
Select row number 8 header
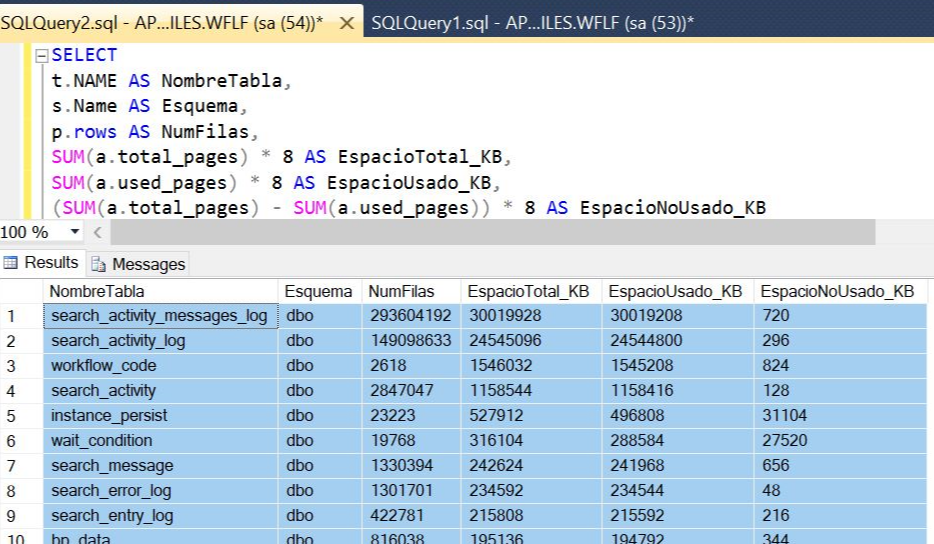(21, 491)
